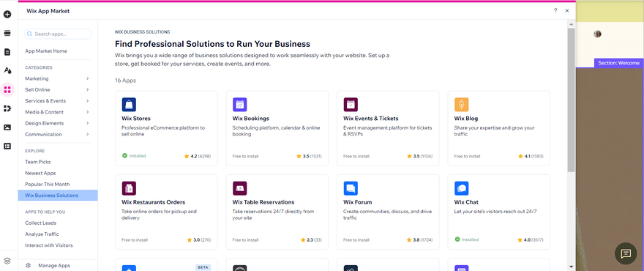This screenshot has height=271, width=644.
Task: Click Wix Events & Tickets app title
Action: (371, 119)
